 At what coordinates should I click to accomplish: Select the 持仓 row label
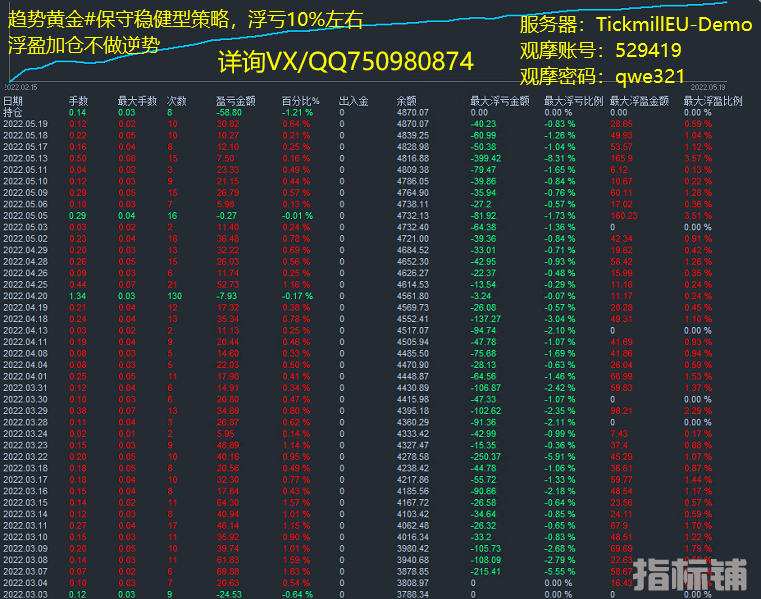(13, 113)
